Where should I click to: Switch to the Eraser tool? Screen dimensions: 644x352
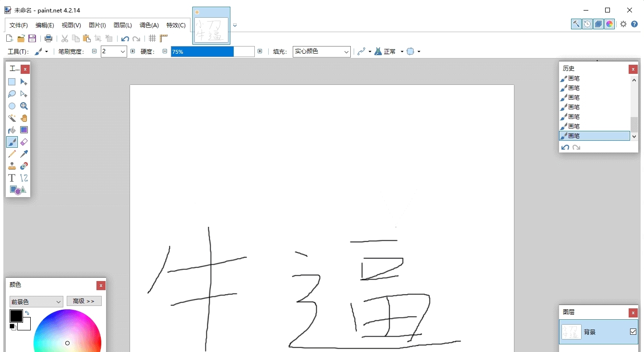(x=24, y=141)
